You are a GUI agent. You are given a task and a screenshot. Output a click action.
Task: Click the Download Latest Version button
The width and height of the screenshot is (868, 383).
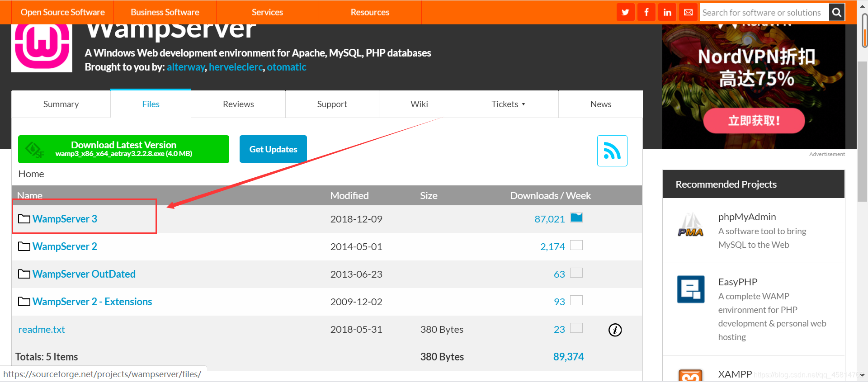(x=123, y=149)
